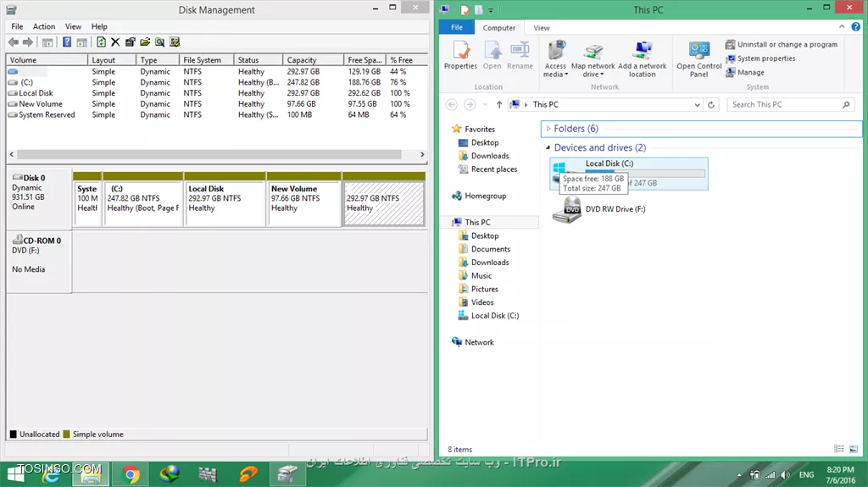Viewport: 868px width, 487px height.
Task: Sort by the File System column header
Action: 207,60
